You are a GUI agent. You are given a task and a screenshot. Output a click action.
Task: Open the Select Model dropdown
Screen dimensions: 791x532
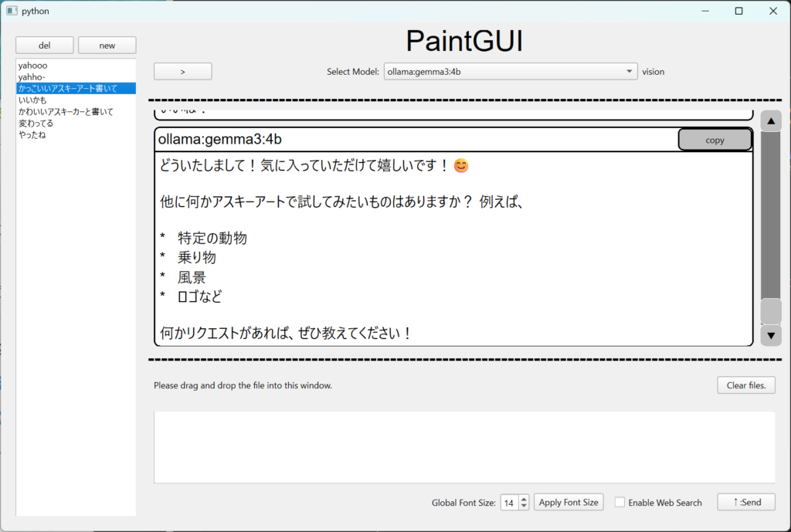tap(510, 72)
